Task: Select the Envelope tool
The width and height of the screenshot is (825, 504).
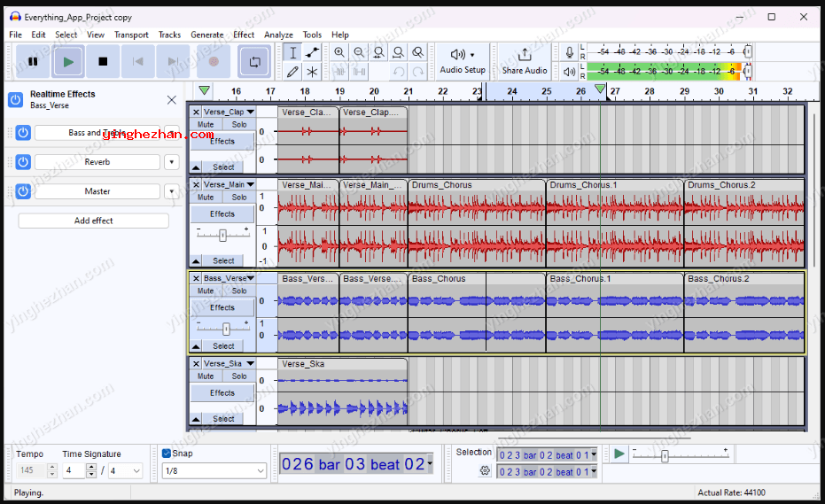Action: click(312, 52)
